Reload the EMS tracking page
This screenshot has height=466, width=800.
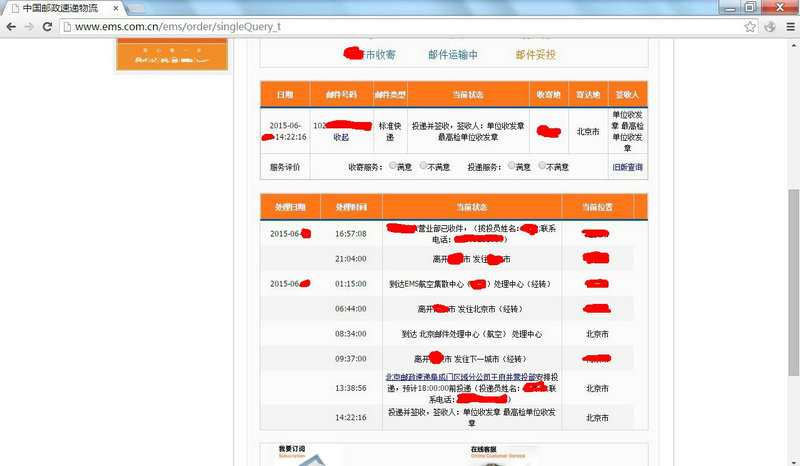point(49,27)
